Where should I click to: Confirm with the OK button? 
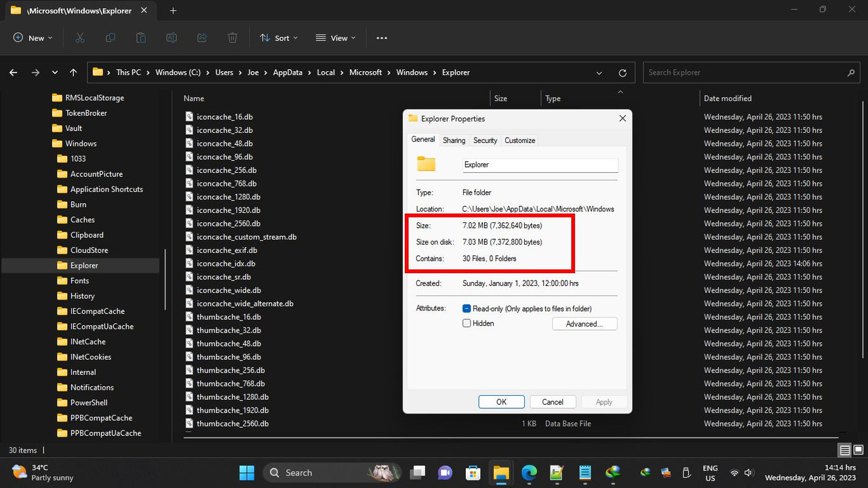[x=501, y=401]
